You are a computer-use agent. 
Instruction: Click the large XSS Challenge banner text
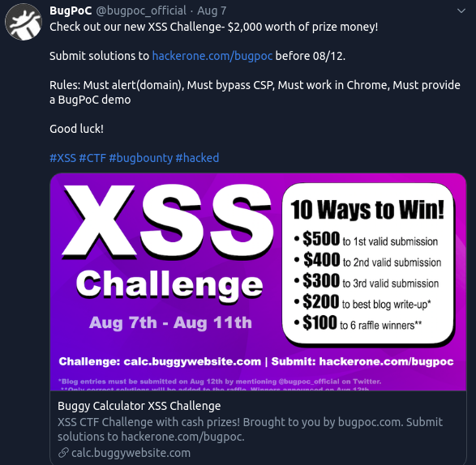169,241
